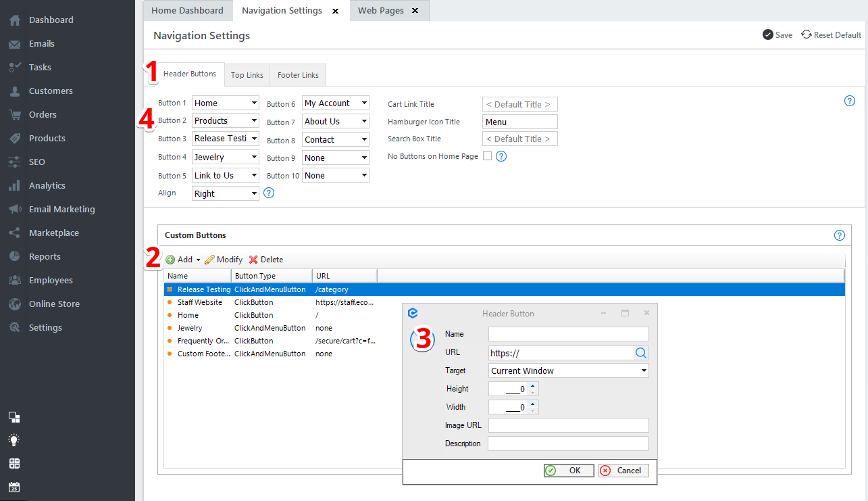Select the Employees group icon
The width and height of the screenshot is (868, 501).
pyautogui.click(x=15, y=281)
